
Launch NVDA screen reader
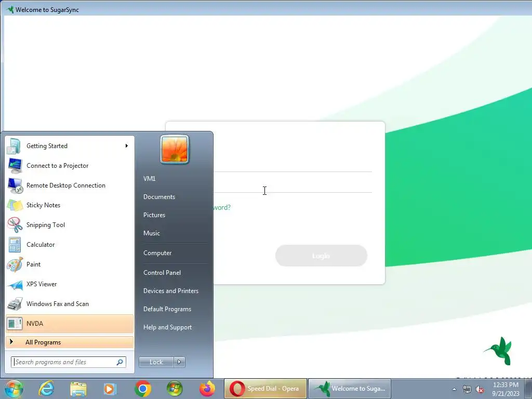[x=70, y=323]
